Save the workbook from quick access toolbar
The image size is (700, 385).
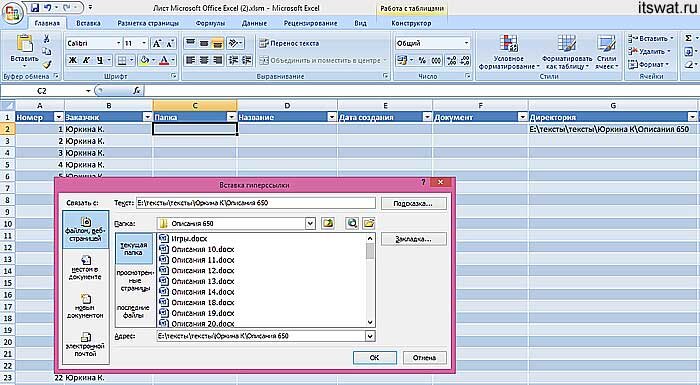35,8
